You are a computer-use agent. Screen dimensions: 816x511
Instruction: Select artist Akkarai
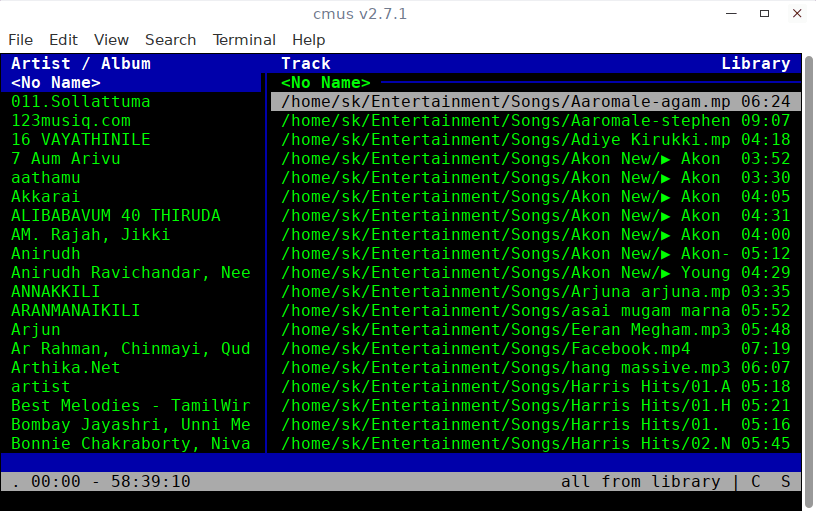(131, 197)
